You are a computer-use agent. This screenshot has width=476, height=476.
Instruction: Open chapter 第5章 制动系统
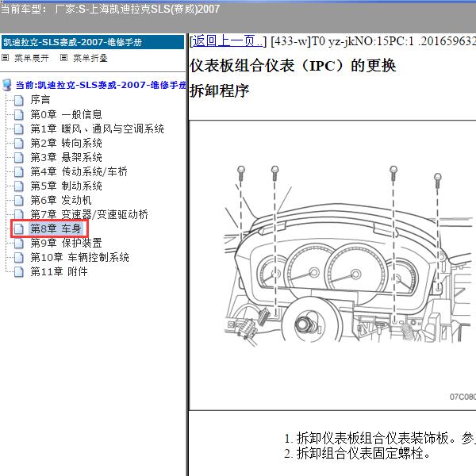point(66,186)
